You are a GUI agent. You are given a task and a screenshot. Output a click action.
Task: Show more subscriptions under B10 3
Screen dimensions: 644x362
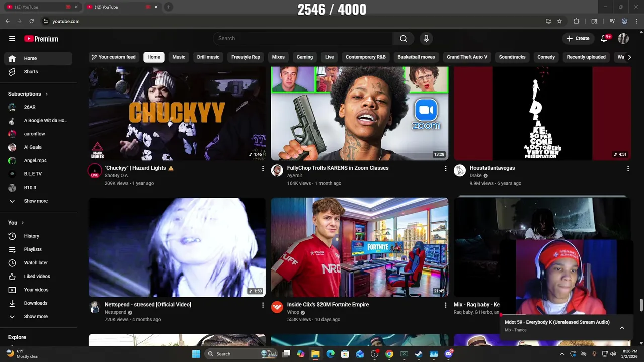[x=38, y=201]
